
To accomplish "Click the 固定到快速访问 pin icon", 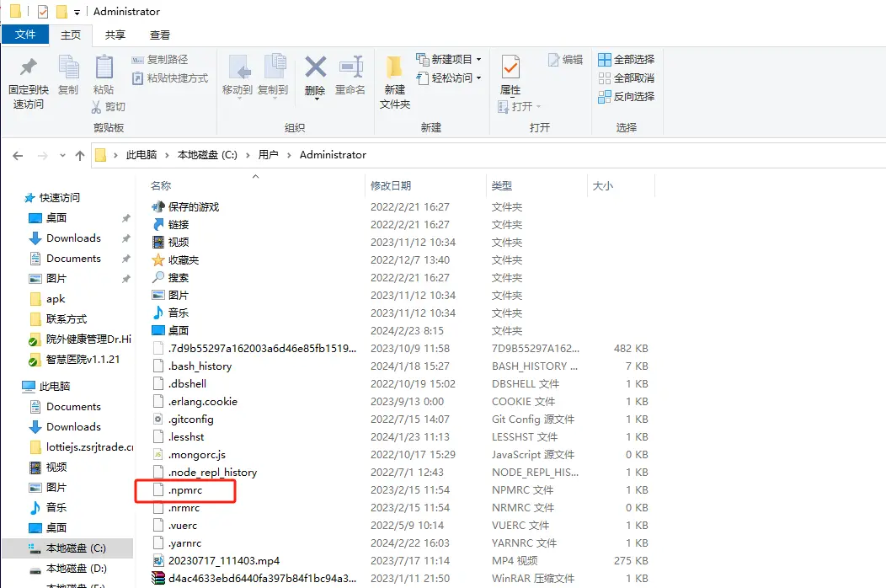I will point(29,67).
